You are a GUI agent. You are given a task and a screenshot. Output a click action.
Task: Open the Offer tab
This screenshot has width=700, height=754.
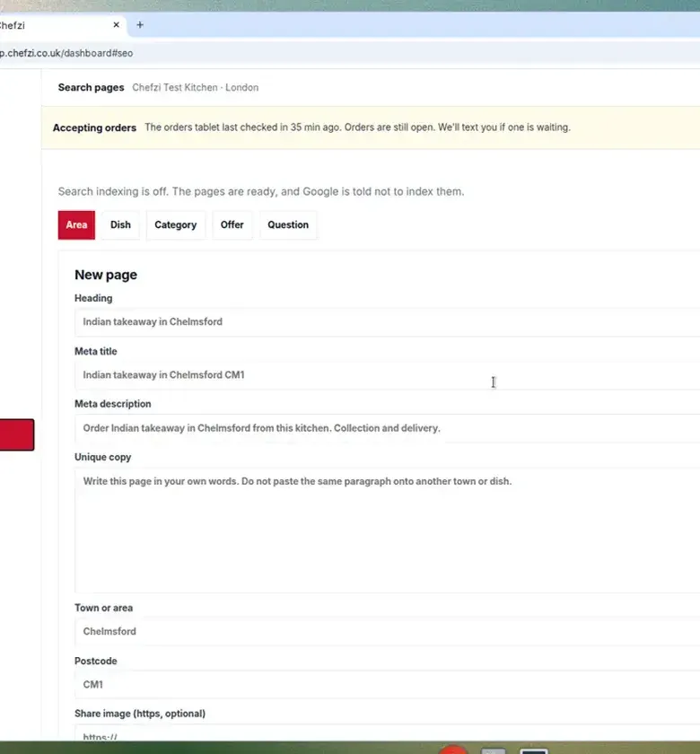232,224
